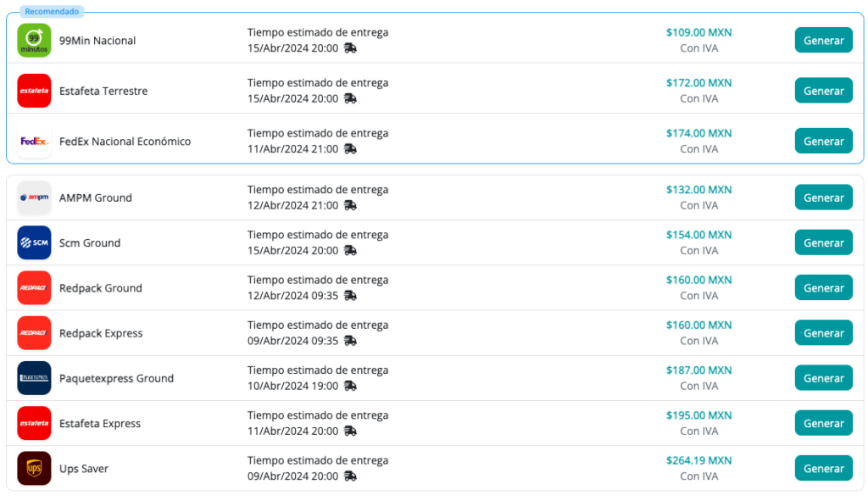The width and height of the screenshot is (868, 501).
Task: Click truck icon in Scm Ground row
Action: [x=350, y=250]
